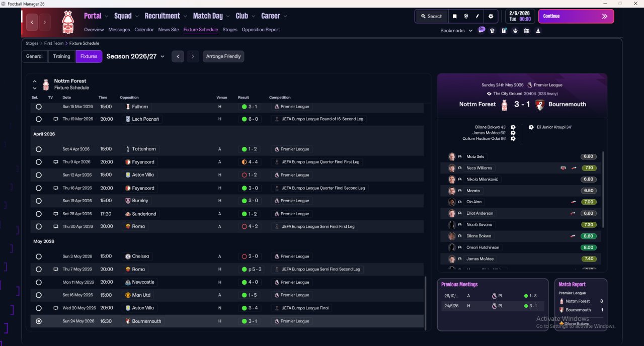Screen dimensions: 644x346
Task: Click the Premier League logo in match panel header
Action: [529, 85]
